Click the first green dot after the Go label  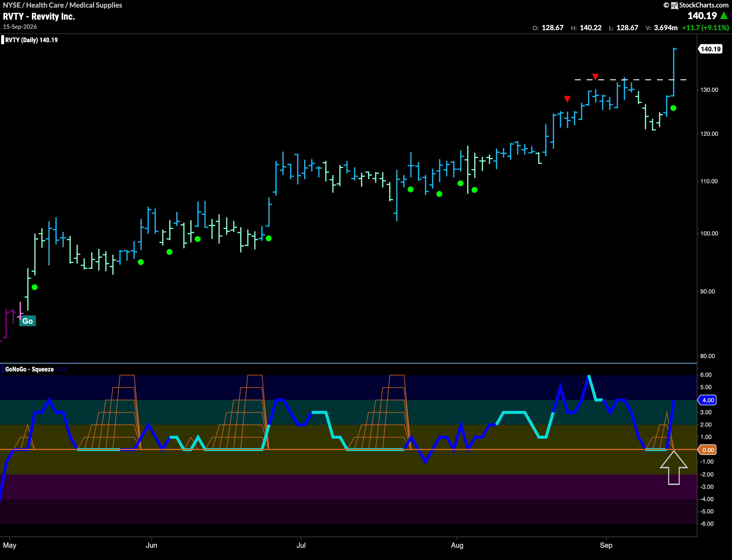35,287
